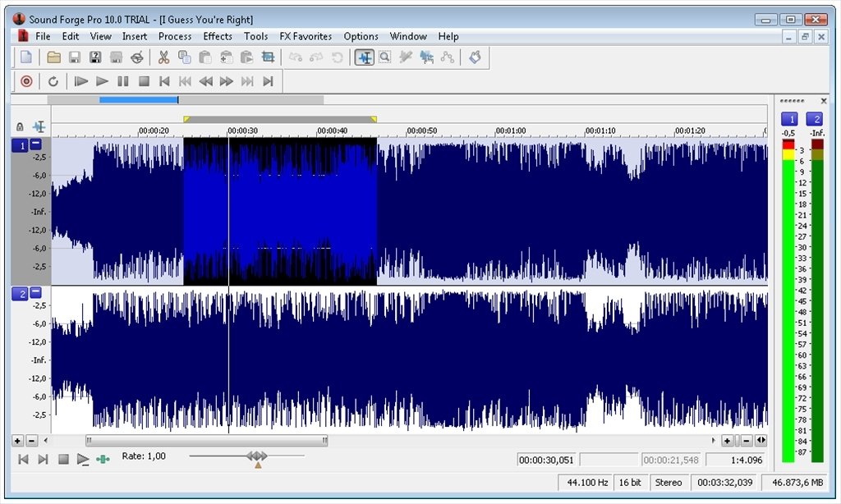Image resolution: width=841 pixels, height=504 pixels.
Task: Click Forward in the transport toolbar
Action: click(x=227, y=81)
